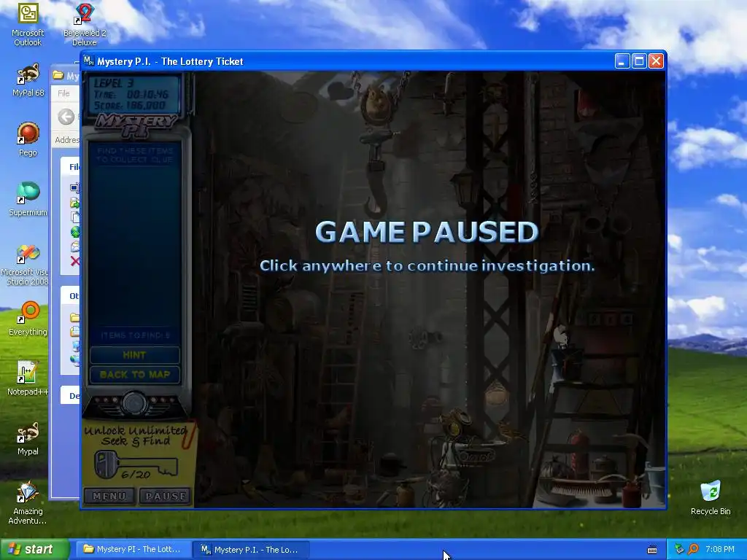Screen dimensions: 747x560
Task: Click the key icon showing 6/20
Action: [x=136, y=466]
